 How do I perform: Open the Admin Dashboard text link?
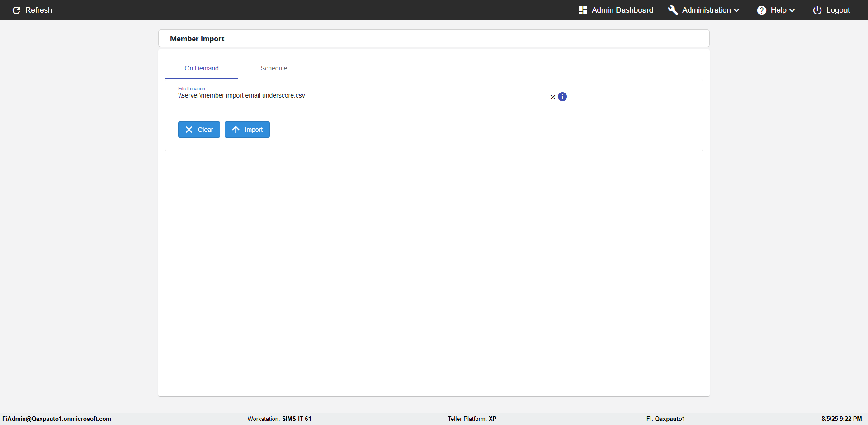(x=623, y=10)
